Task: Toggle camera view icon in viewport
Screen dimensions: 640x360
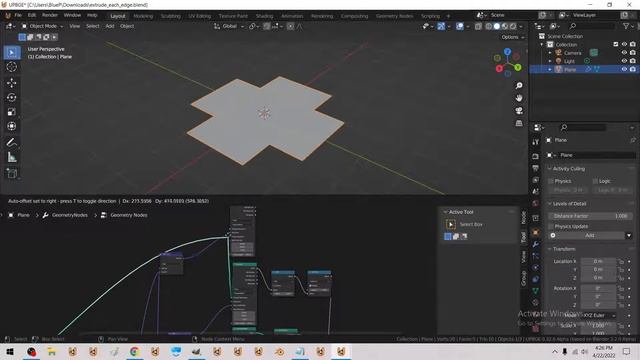Action: click(x=519, y=111)
